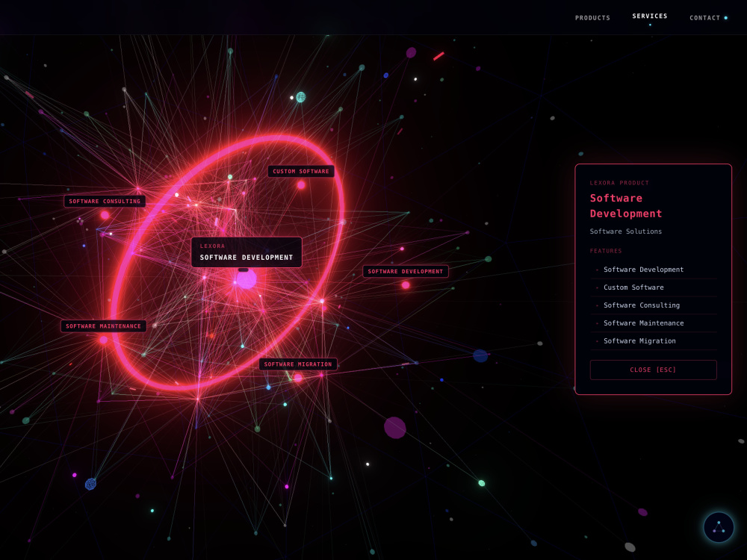Click the Software Consulting feature row
The image size is (747, 560).
(x=653, y=305)
